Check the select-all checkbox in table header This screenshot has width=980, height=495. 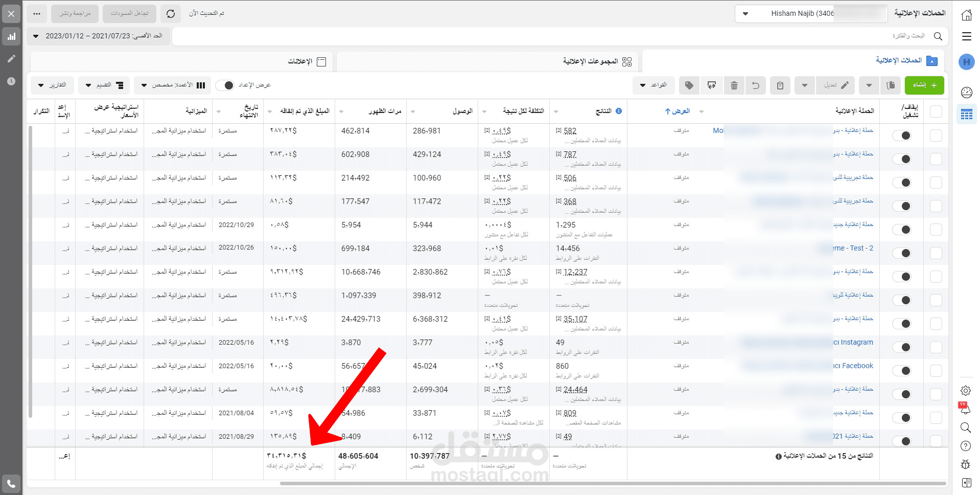[936, 111]
